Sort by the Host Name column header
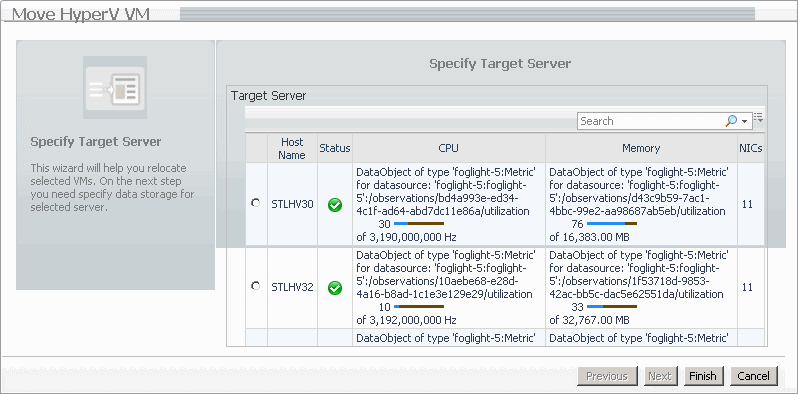This screenshot has height=394, width=798. click(292, 149)
